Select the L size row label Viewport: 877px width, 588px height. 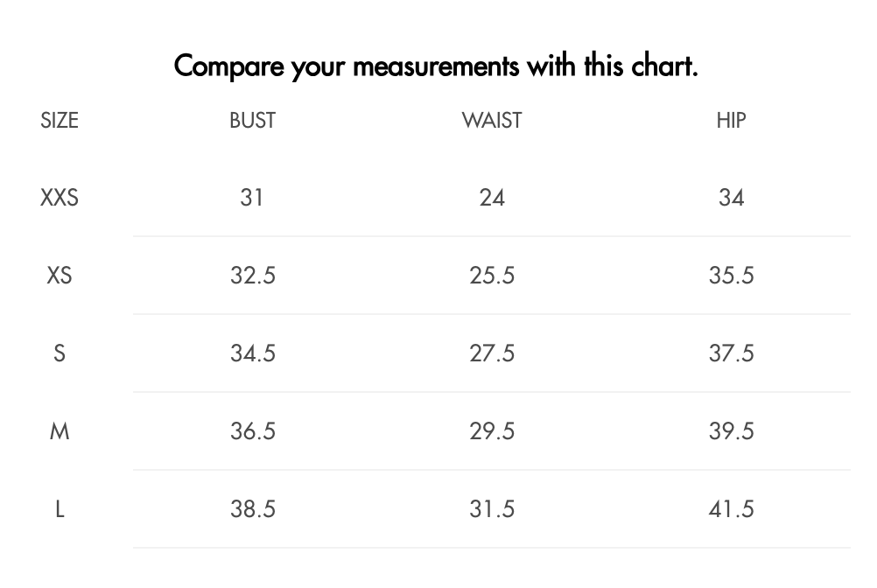60,508
